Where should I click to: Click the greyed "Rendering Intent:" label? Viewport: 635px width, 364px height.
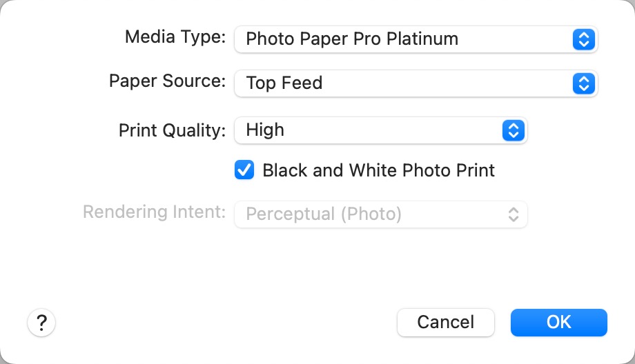point(154,212)
